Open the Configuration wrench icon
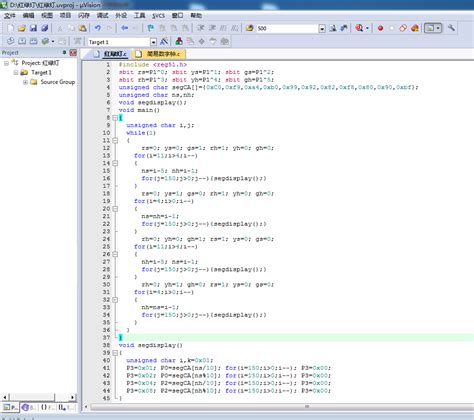Image resolution: width=474 pixels, height=420 pixels. (451, 28)
